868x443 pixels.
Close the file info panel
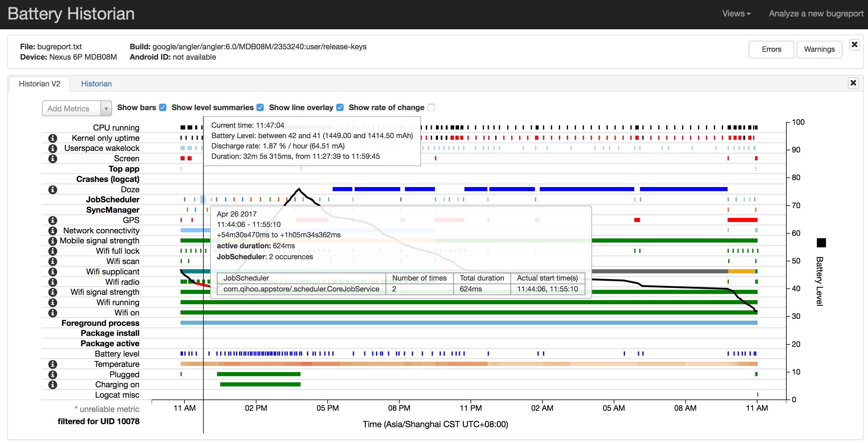coord(854,45)
